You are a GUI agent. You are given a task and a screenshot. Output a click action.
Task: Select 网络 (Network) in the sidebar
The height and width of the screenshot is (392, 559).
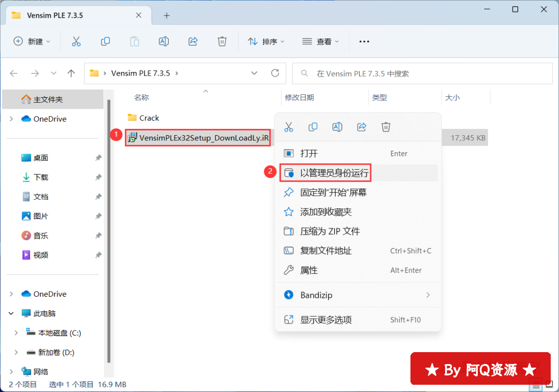click(41, 372)
